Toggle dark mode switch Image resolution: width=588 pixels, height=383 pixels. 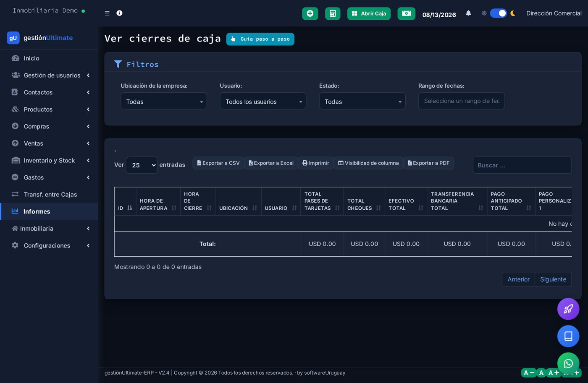coord(499,13)
